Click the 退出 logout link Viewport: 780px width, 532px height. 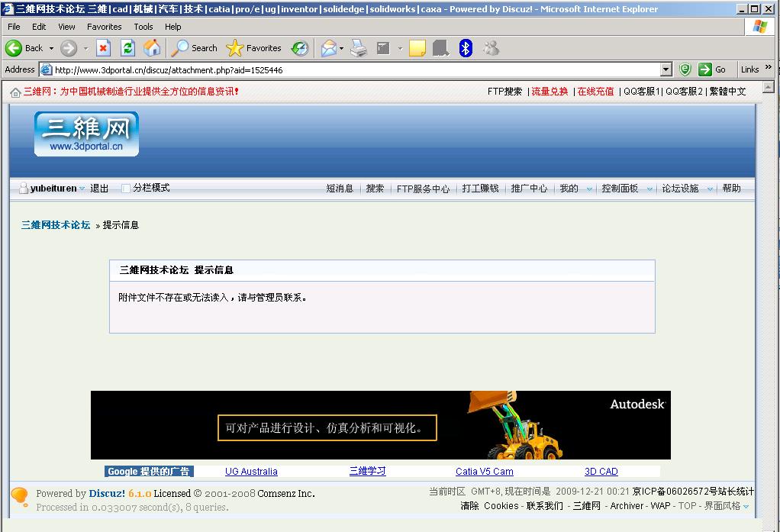click(99, 188)
